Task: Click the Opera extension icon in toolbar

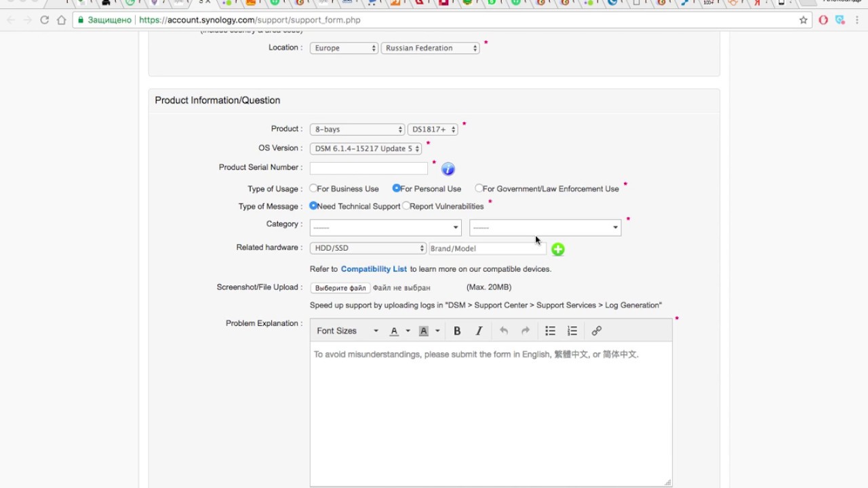Action: coord(823,20)
